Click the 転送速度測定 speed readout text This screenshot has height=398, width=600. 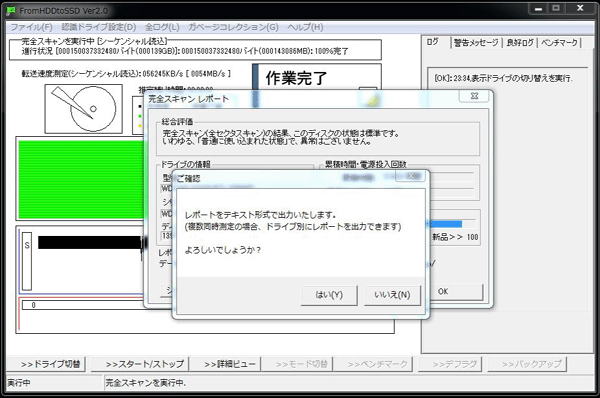pos(126,73)
